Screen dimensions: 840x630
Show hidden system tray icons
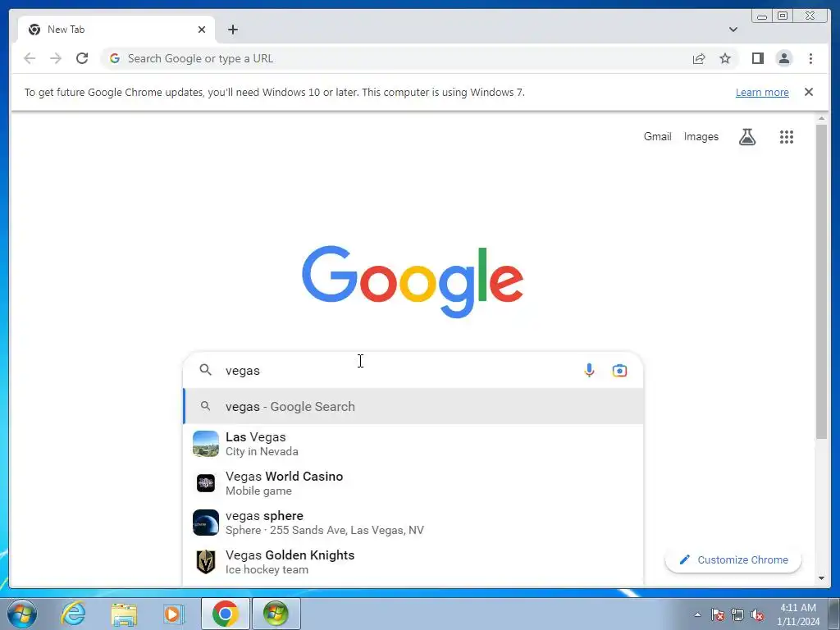coord(697,614)
